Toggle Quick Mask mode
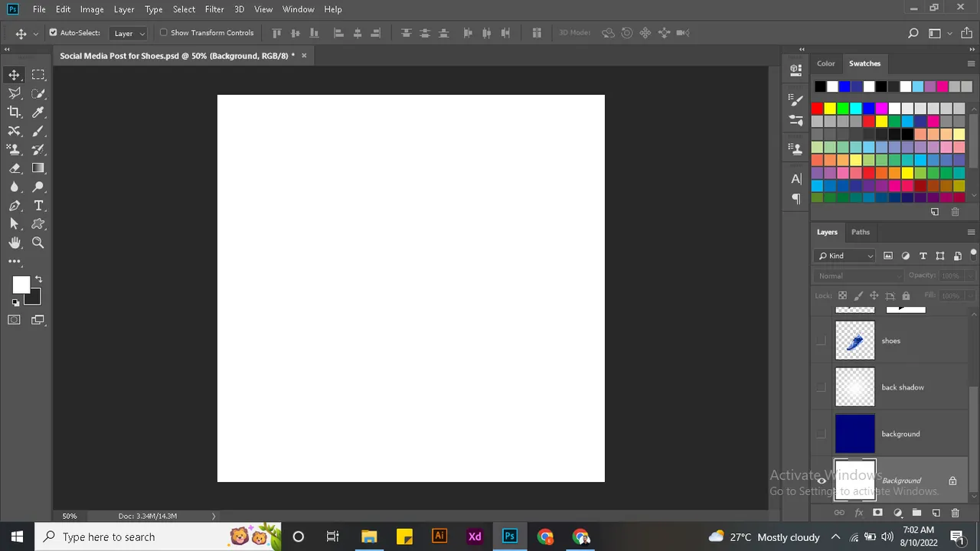Viewport: 980px width, 551px height. 15,320
